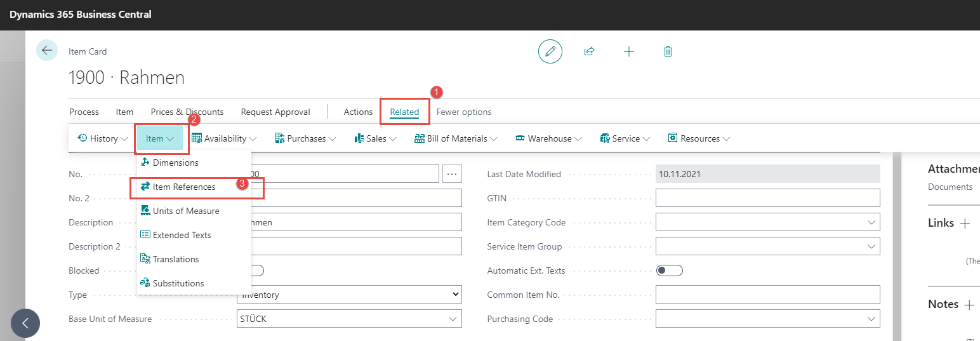Image resolution: width=980 pixels, height=341 pixels.
Task: Click the Warehouse icon
Action: tap(520, 138)
